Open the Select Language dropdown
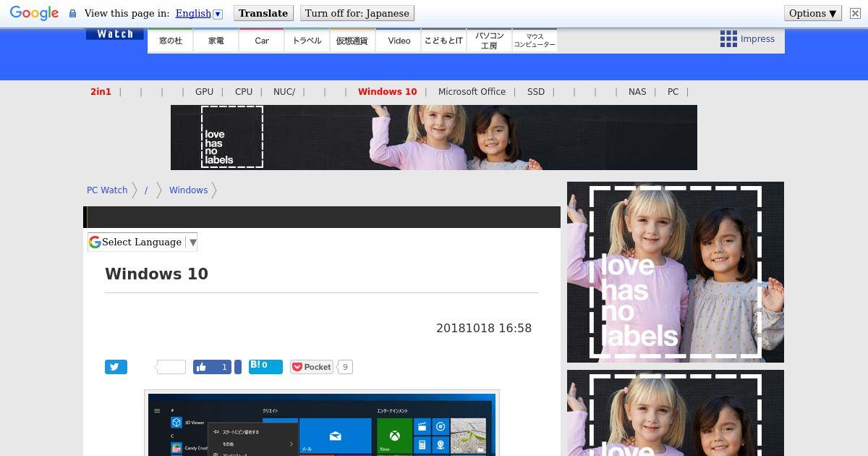The height and width of the screenshot is (456, 868). tap(142, 242)
